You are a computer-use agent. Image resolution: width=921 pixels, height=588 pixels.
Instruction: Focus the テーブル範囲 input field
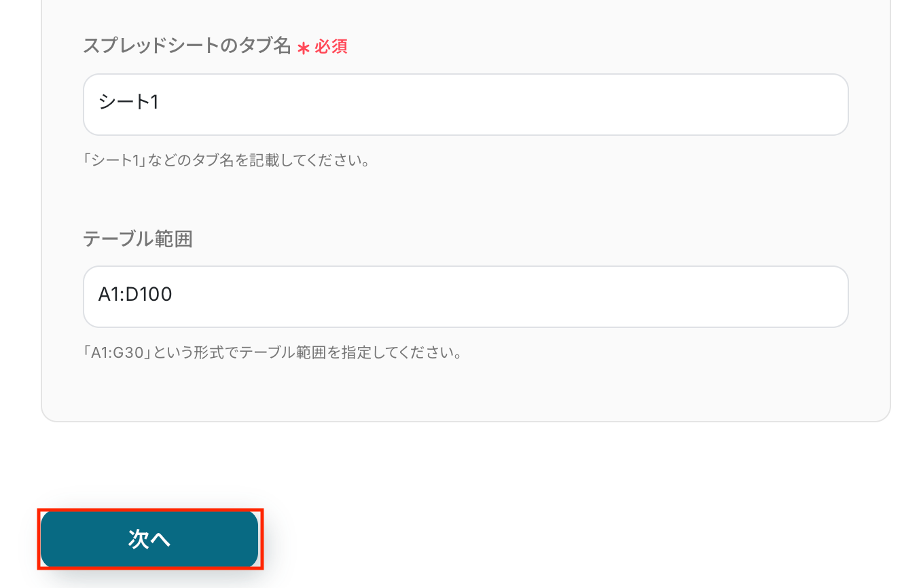466,297
